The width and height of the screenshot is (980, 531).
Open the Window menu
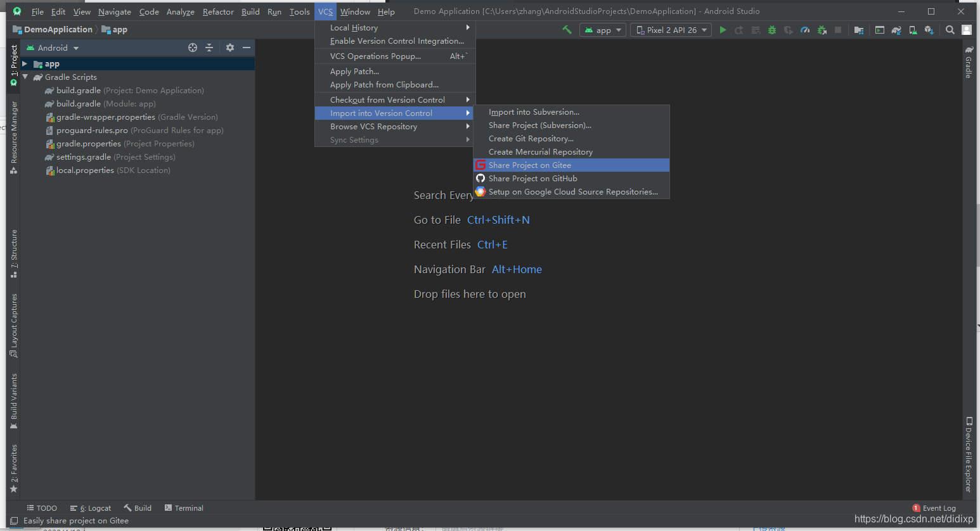(x=355, y=11)
